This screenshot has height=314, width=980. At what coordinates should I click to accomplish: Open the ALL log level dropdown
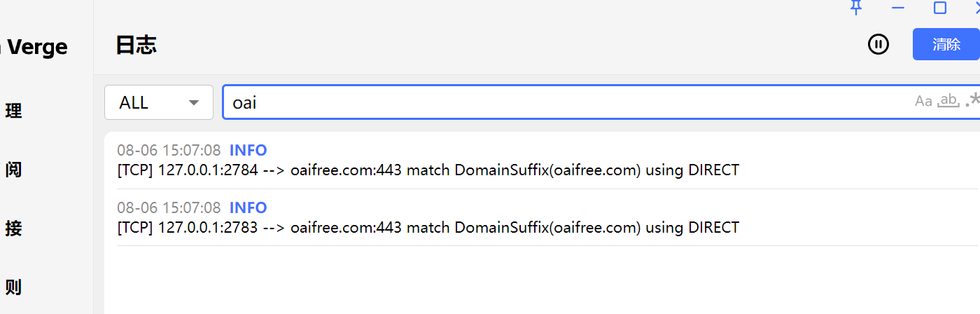pyautogui.click(x=159, y=102)
